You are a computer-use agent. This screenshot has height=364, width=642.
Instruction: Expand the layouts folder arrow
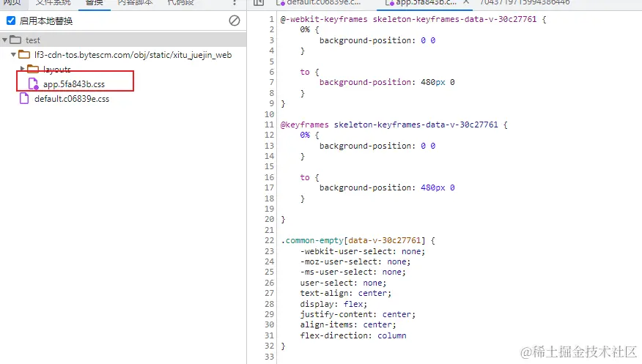(23, 69)
